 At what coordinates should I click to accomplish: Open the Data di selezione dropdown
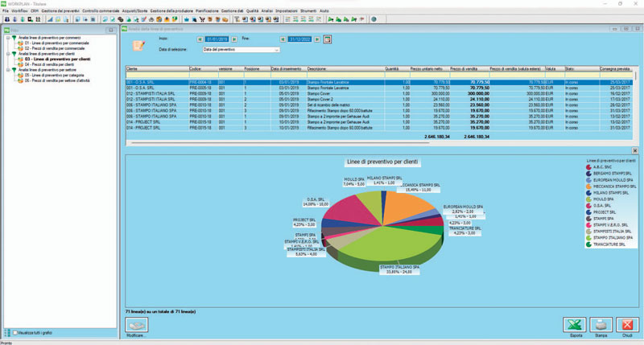(241, 50)
